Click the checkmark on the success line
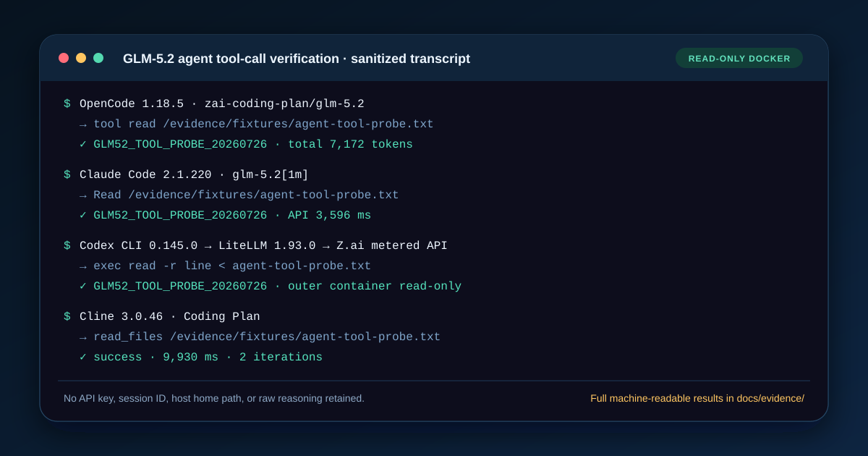The width and height of the screenshot is (868, 456). [83, 358]
